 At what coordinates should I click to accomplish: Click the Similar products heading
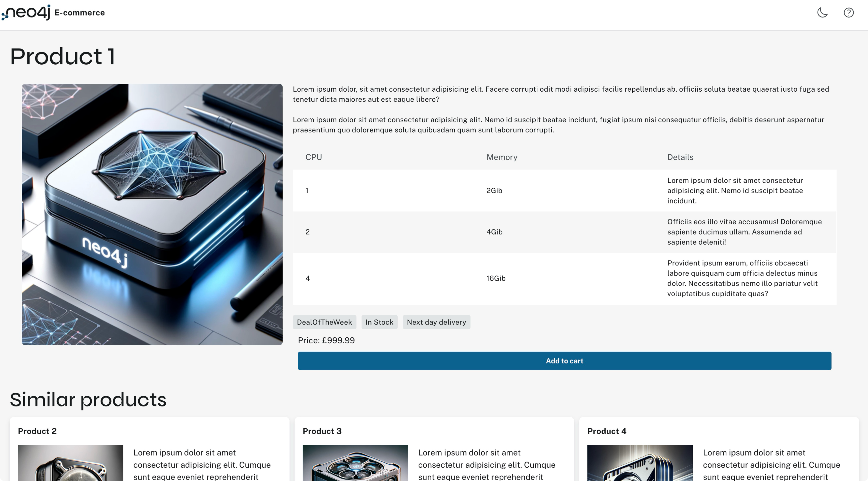coord(88,400)
